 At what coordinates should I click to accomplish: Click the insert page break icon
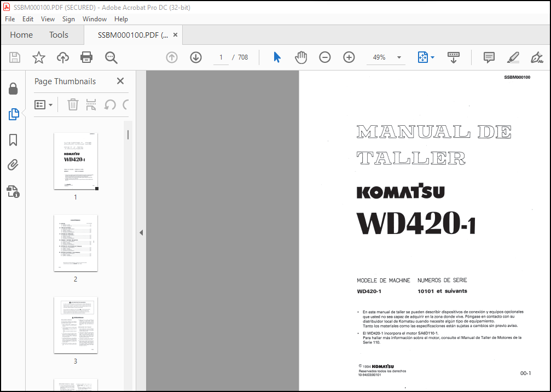click(91, 104)
